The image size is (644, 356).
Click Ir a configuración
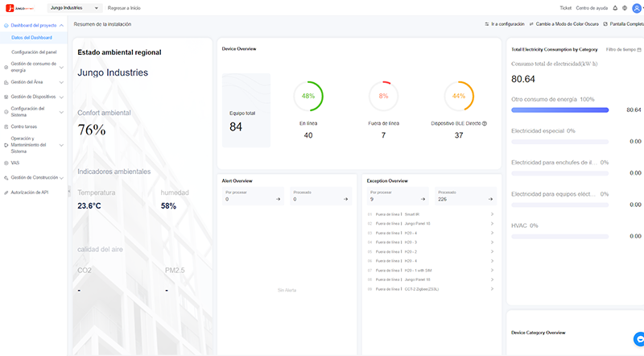pyautogui.click(x=505, y=24)
